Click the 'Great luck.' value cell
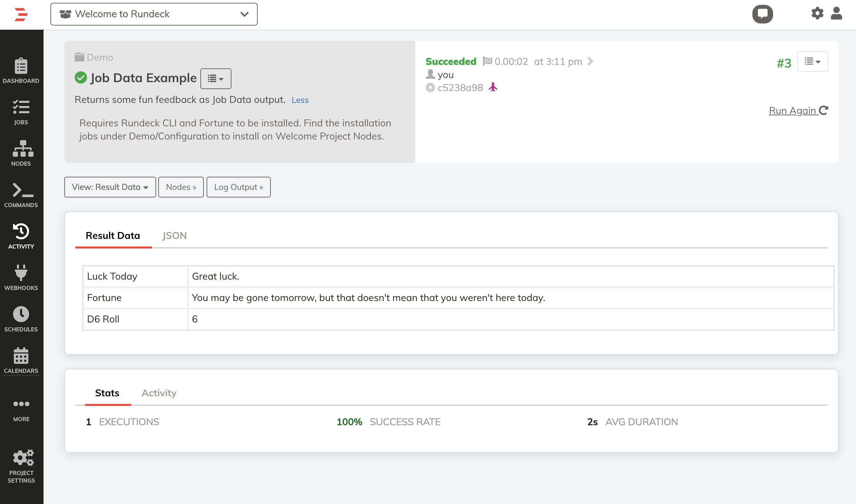The image size is (856, 504). [511, 277]
